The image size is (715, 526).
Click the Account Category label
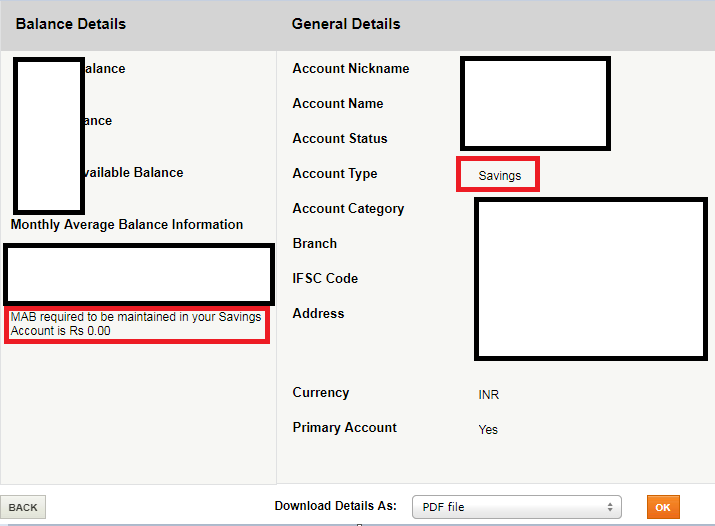348,209
